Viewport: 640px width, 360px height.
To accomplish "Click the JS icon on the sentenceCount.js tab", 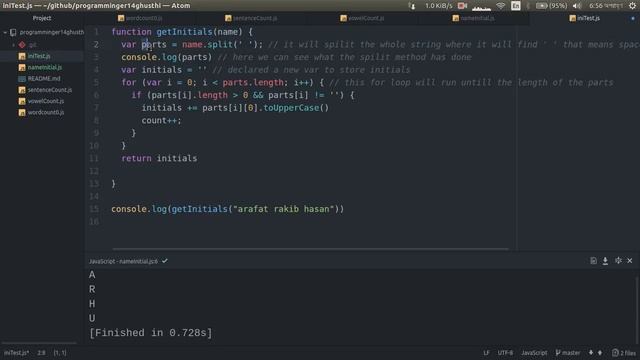I will [x=228, y=18].
